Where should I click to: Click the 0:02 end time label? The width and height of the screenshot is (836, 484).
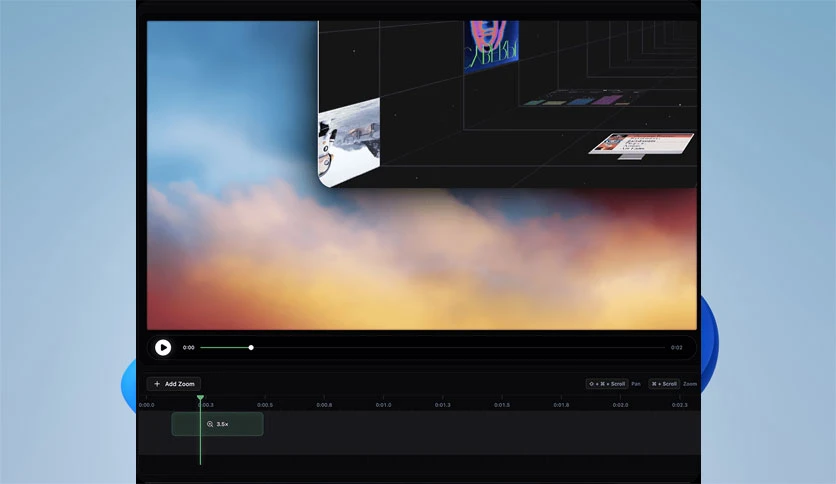tap(677, 348)
